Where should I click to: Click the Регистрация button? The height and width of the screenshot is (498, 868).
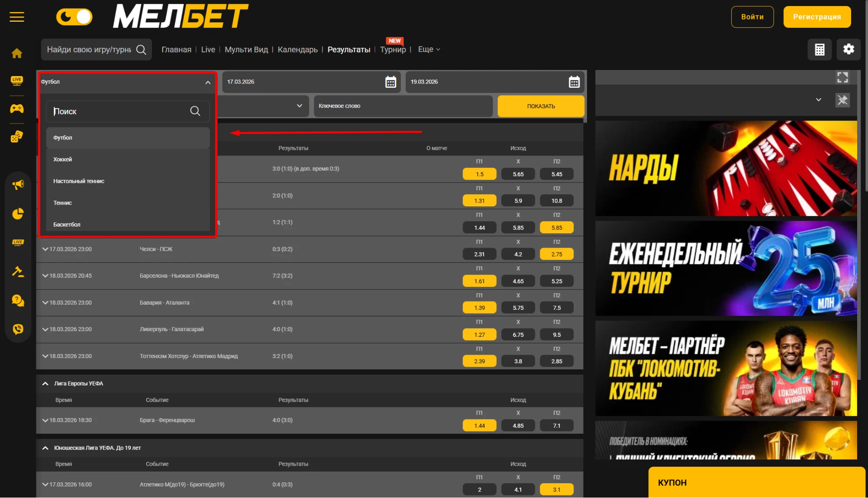point(817,17)
